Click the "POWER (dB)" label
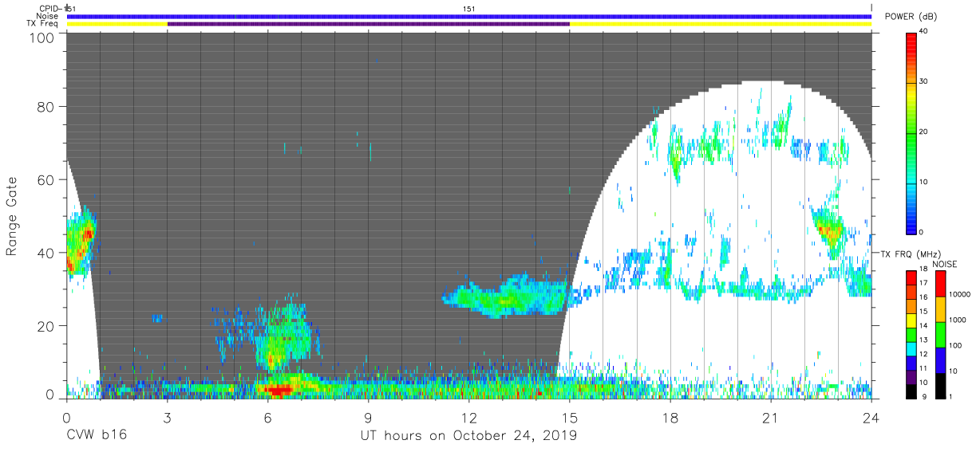980x452 pixels. [911, 17]
